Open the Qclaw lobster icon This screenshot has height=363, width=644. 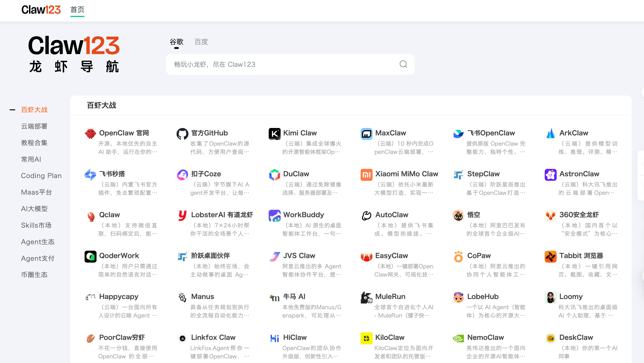90,216
